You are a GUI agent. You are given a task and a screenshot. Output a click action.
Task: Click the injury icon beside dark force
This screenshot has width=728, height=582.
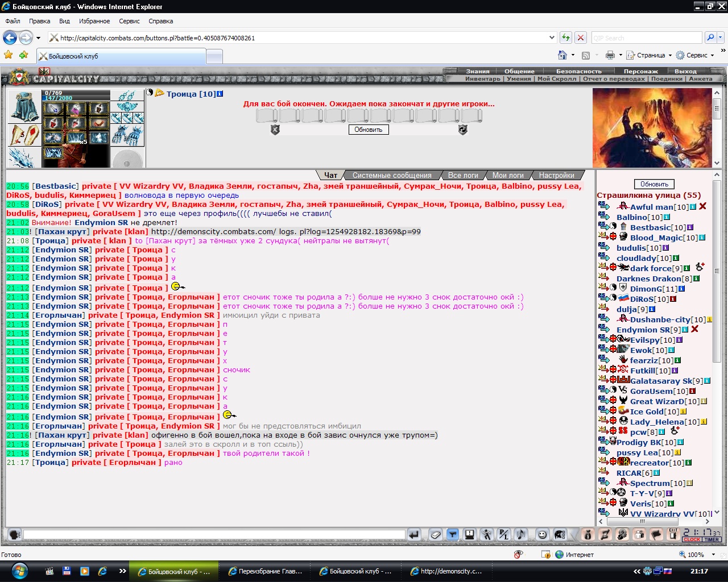coord(700,267)
